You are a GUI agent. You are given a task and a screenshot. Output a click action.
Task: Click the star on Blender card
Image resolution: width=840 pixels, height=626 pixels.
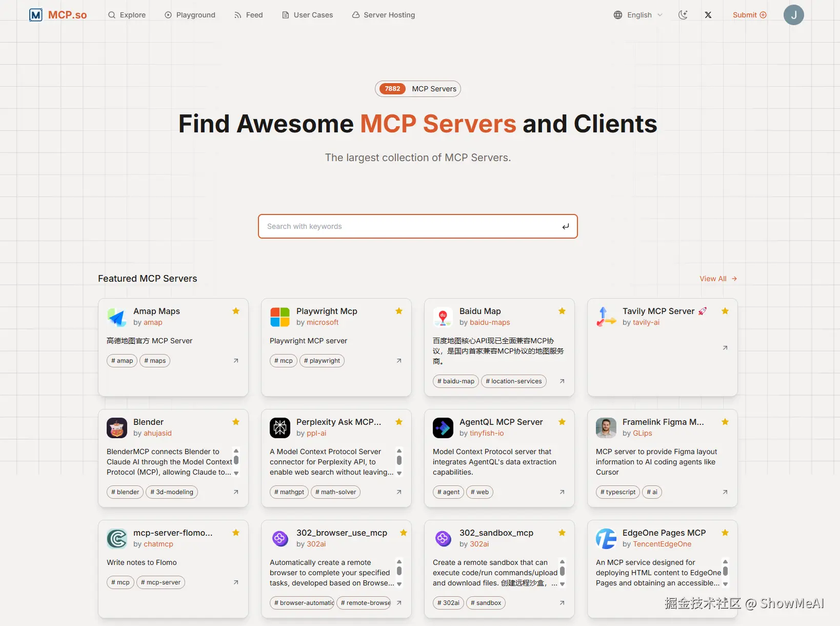tap(236, 422)
